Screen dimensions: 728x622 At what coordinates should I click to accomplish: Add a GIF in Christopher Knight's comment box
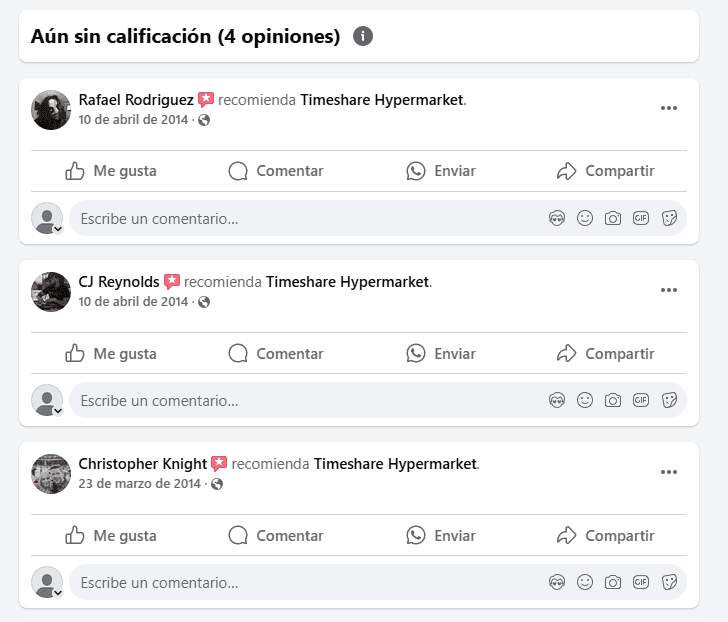[641, 582]
